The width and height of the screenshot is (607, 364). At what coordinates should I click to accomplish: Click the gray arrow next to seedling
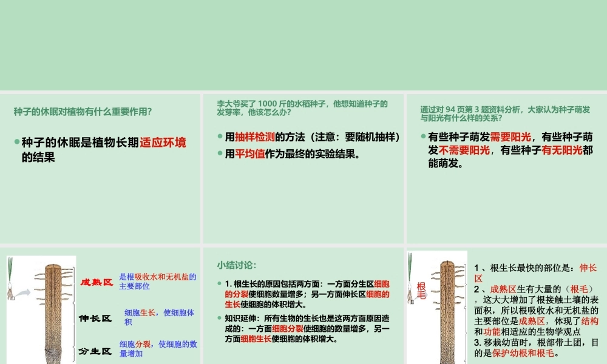tap(23, 293)
